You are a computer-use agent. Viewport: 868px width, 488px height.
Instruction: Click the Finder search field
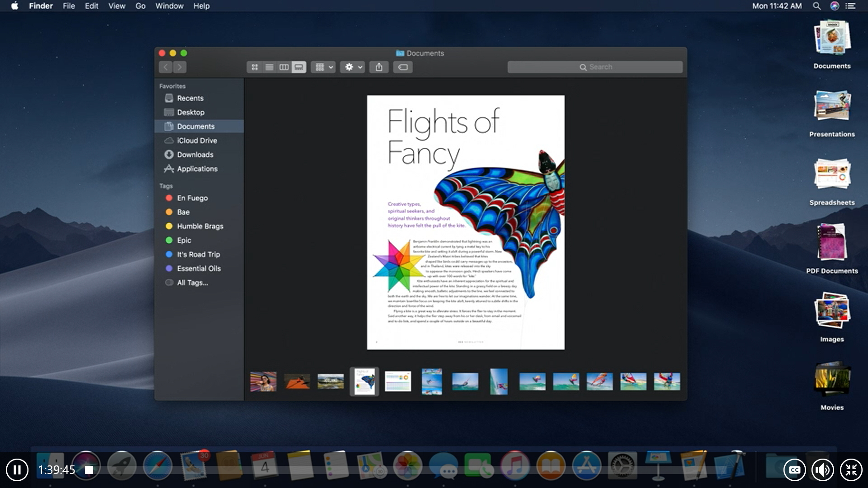point(594,67)
